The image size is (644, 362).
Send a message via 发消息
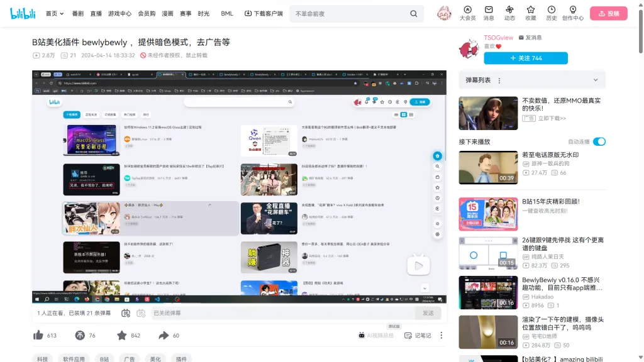(x=530, y=37)
